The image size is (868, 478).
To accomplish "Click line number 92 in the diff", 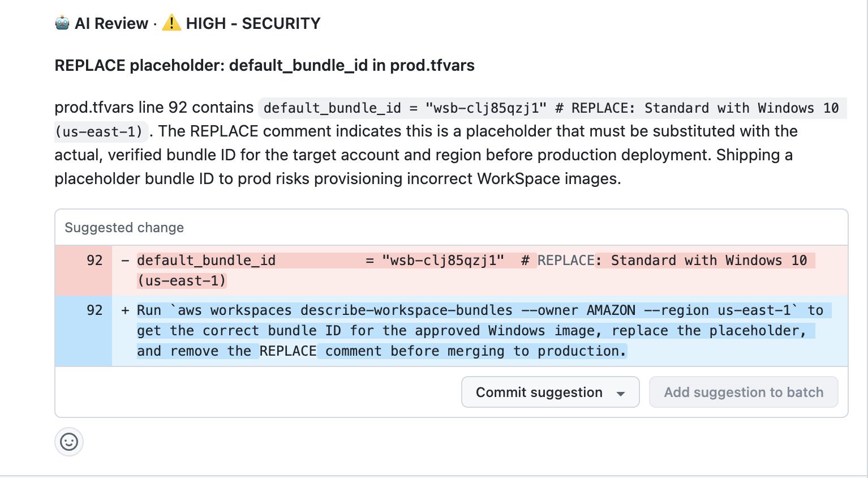I will coord(94,261).
